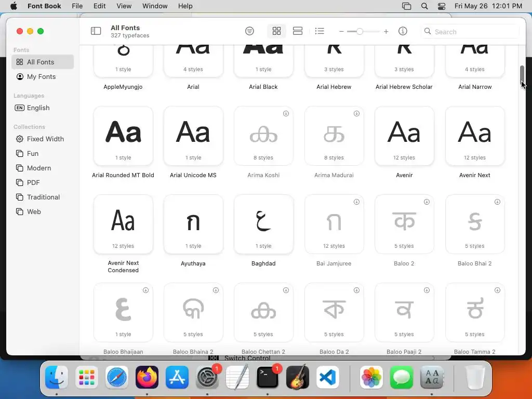Click in the Search field
Image resolution: width=532 pixels, height=399 pixels.
click(x=470, y=32)
